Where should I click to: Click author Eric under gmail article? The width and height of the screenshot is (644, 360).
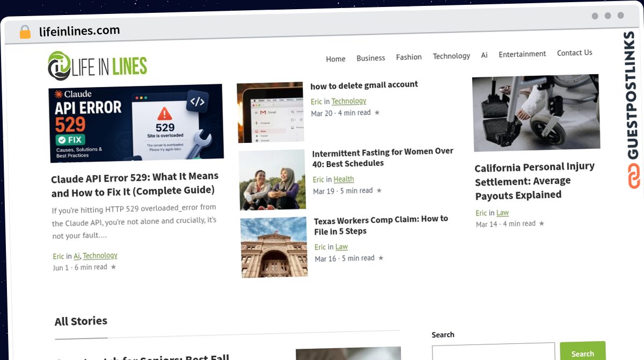point(317,102)
